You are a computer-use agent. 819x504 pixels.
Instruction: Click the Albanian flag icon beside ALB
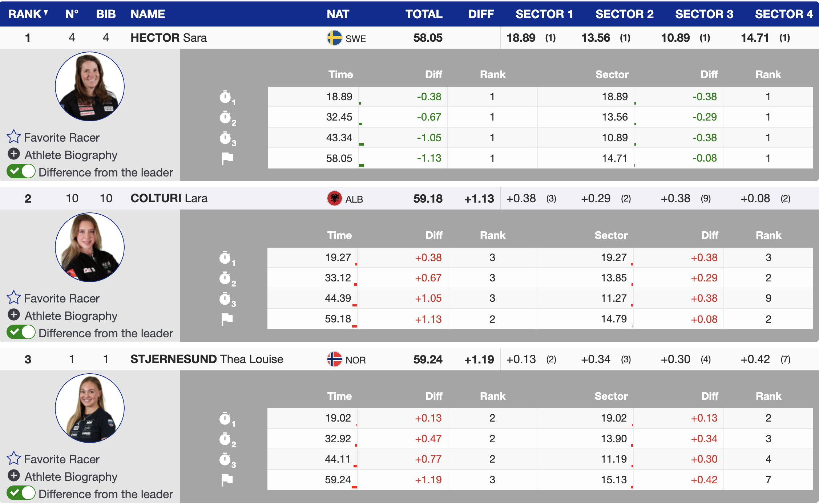coord(334,199)
